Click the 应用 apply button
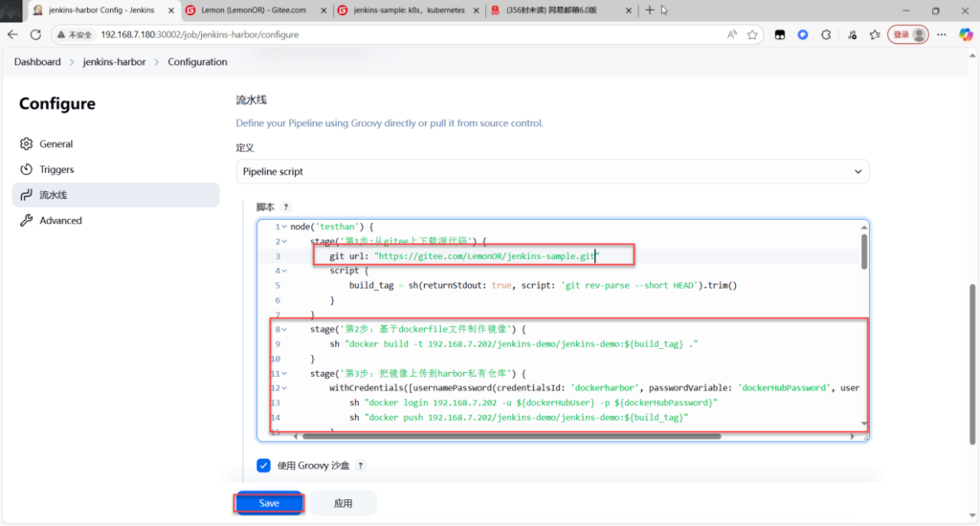This screenshot has width=980, height=526. (344, 503)
